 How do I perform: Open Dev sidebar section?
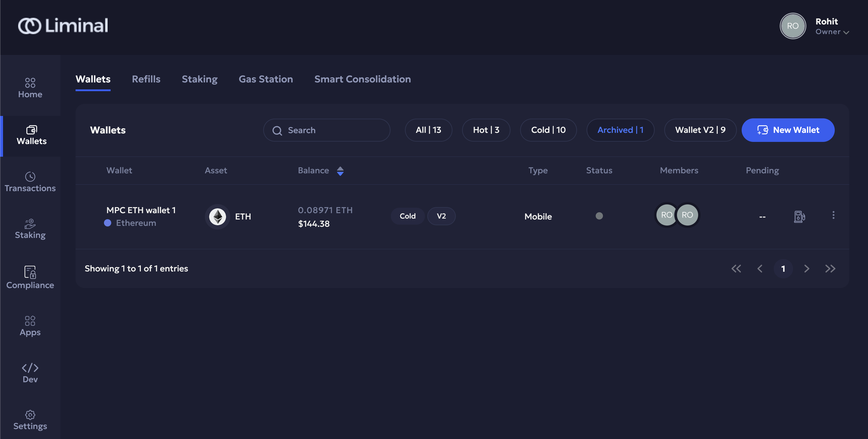coord(30,373)
